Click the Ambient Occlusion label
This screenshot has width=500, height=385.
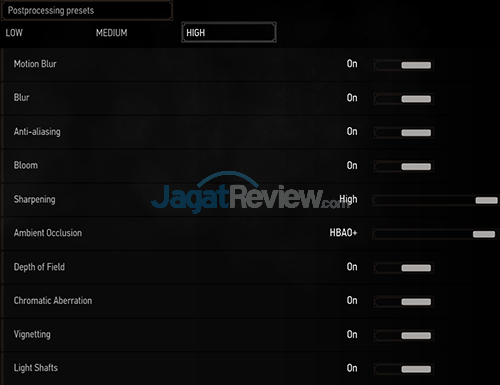[48, 233]
